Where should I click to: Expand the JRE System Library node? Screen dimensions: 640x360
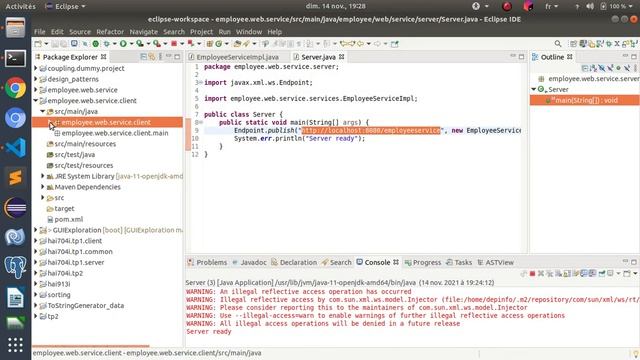point(42,176)
